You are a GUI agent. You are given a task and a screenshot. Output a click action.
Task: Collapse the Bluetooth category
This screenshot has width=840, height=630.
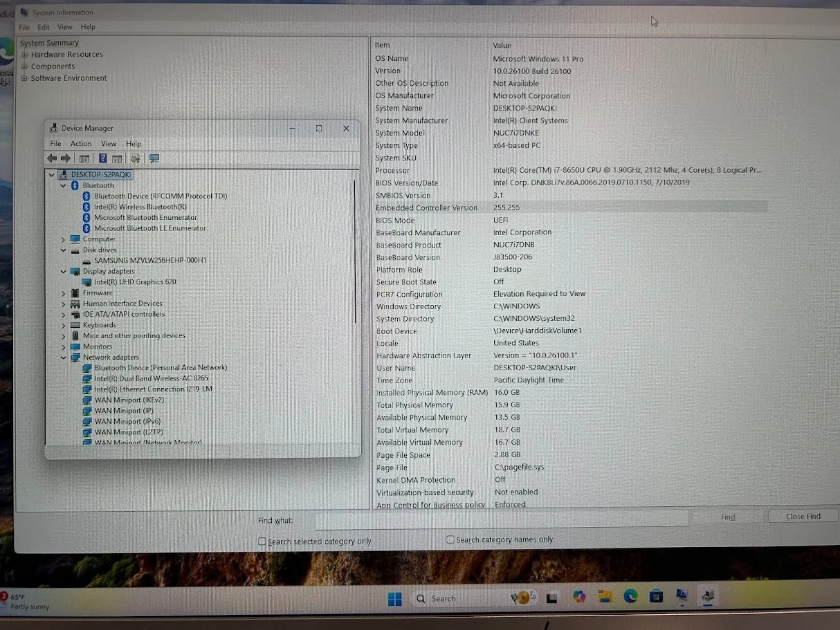coord(63,185)
